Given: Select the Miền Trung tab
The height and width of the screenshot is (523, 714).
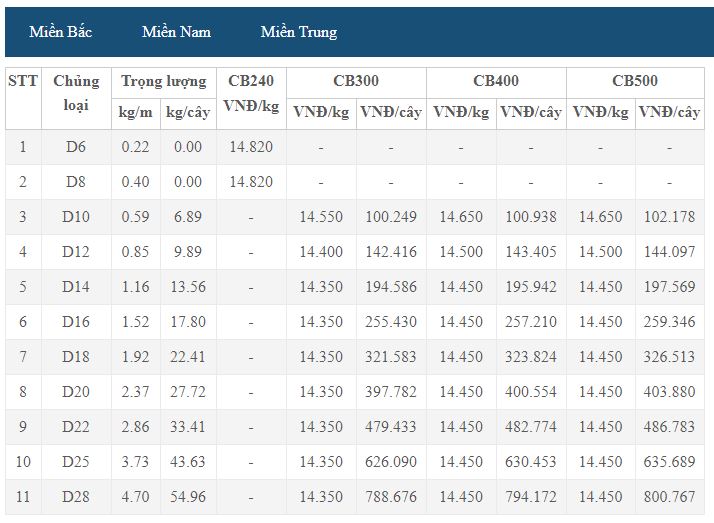Looking at the screenshot, I should click(x=298, y=32).
